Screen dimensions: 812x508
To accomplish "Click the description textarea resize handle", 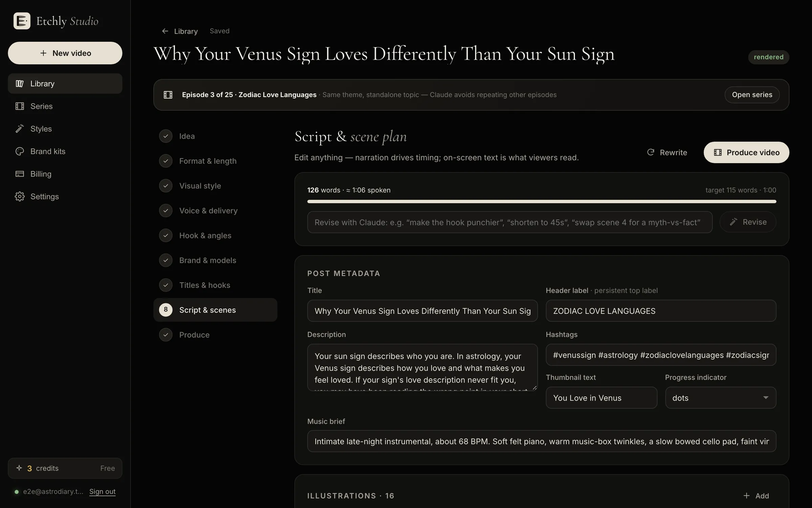I will (x=535, y=388).
